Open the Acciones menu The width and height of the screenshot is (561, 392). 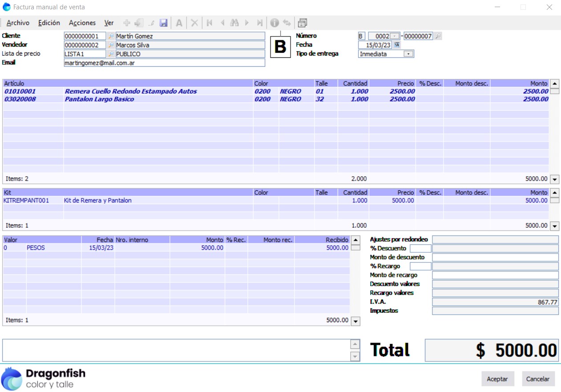coord(82,23)
